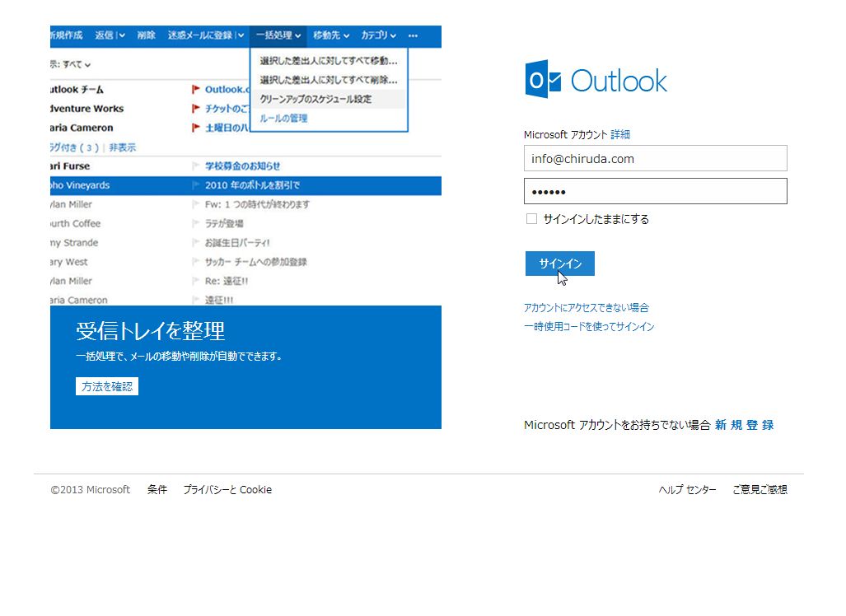Flag the サッカー チームへの参加登録 message
The image size is (846, 616).
tap(196, 262)
